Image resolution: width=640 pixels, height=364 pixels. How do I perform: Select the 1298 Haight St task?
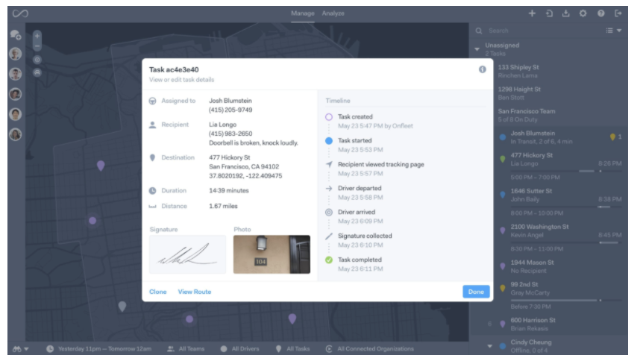coord(549,93)
